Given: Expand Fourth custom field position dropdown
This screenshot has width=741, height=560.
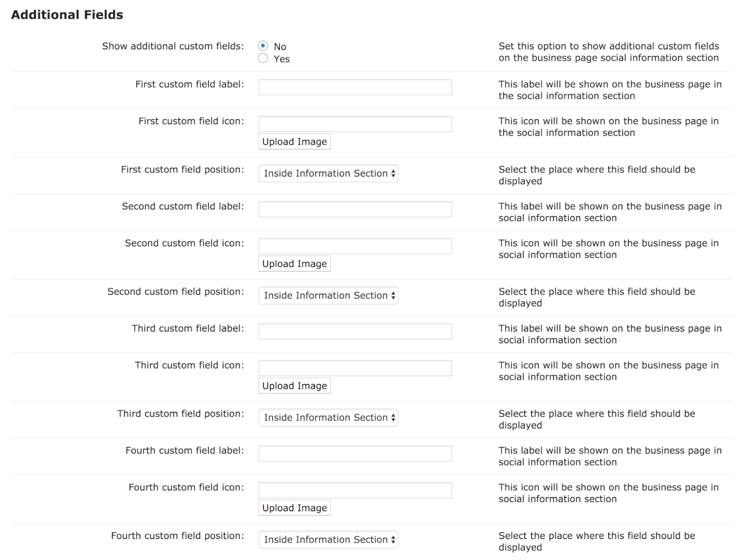Looking at the screenshot, I should click(x=329, y=540).
